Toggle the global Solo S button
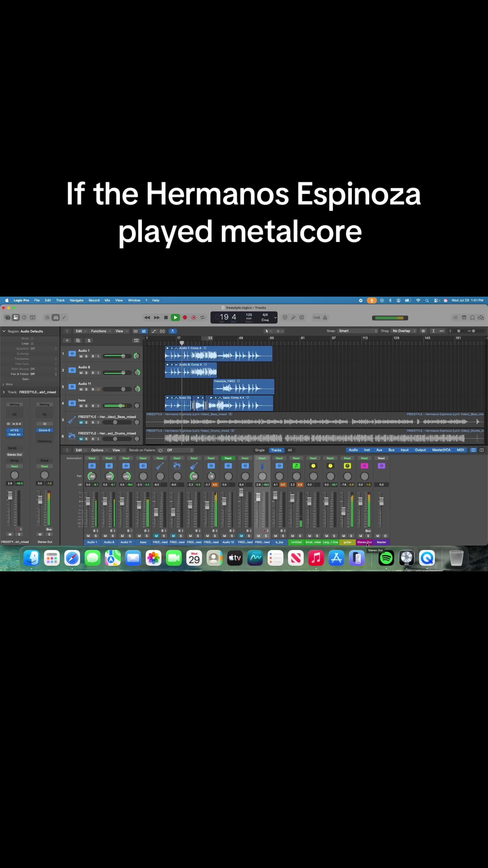The height and width of the screenshot is (868, 488). (x=89, y=340)
